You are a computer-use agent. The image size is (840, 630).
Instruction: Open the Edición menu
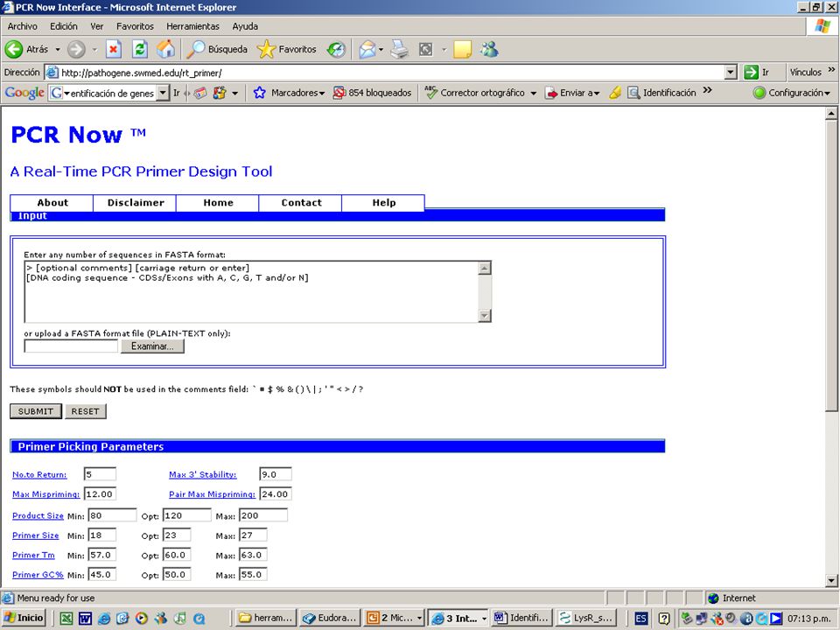point(64,26)
